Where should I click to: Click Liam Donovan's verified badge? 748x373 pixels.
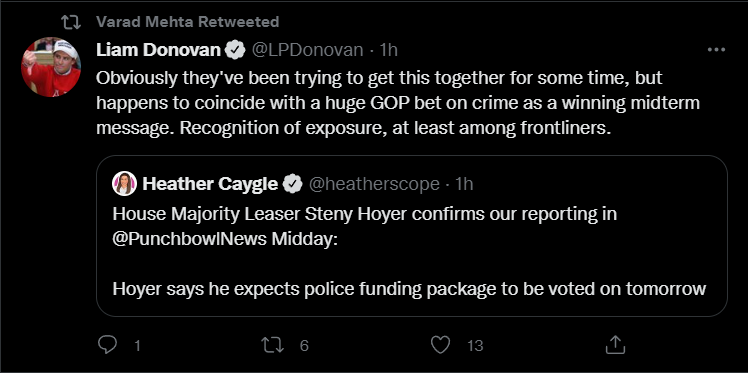click(x=235, y=50)
